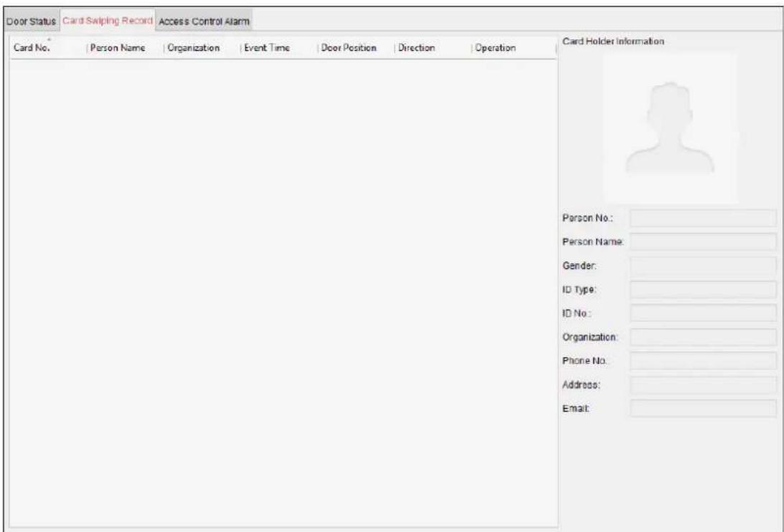Select the Phone No. field
Image resolution: width=784 pixels, height=532 pixels.
[702, 361]
